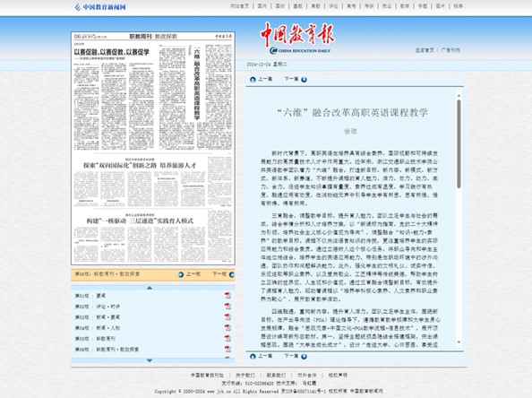Click next-page arrow icon in orange bar
The height and width of the screenshot is (398, 532).
click(232, 274)
